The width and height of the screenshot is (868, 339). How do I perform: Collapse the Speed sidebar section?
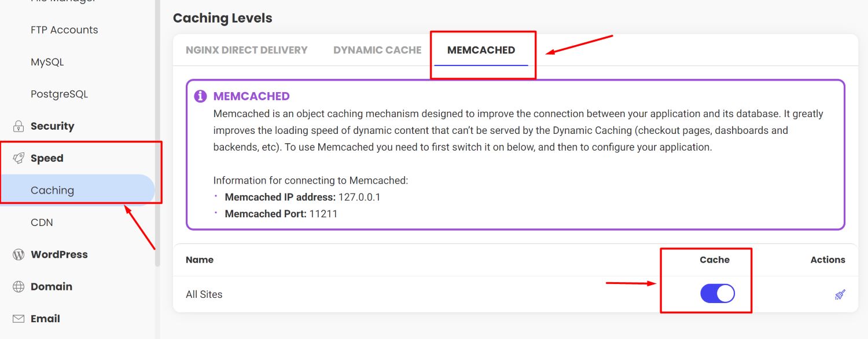(47, 158)
